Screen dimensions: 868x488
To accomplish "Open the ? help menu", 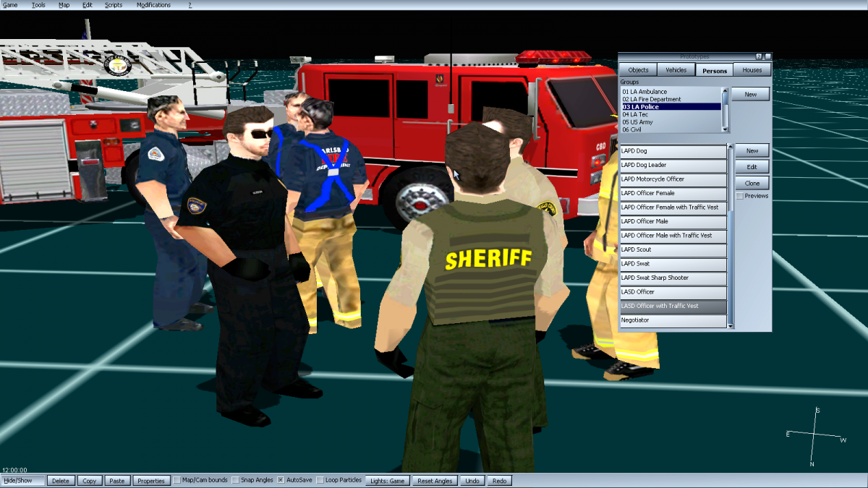I will click(190, 5).
